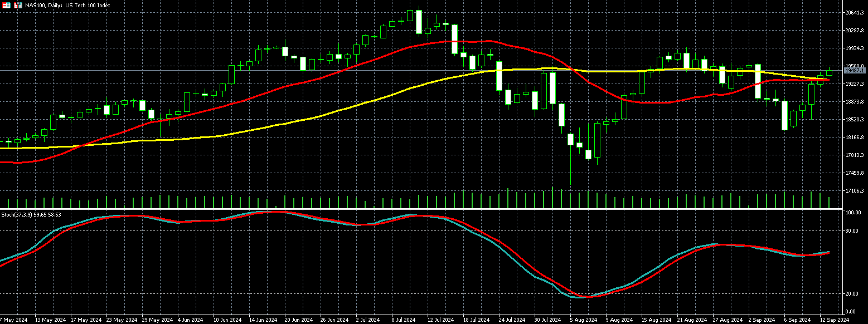Click price level 17459.8 on the scale
Image resolution: width=868 pixels, height=324 pixels.
854,173
